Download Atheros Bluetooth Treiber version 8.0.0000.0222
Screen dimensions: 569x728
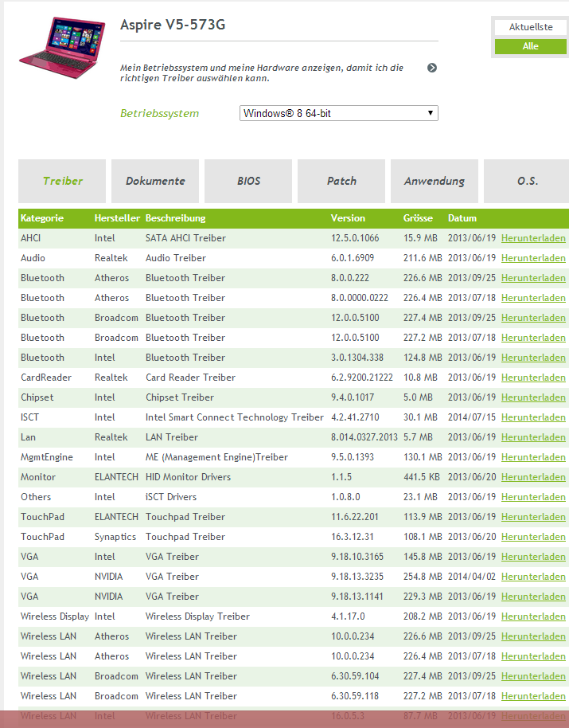point(533,298)
